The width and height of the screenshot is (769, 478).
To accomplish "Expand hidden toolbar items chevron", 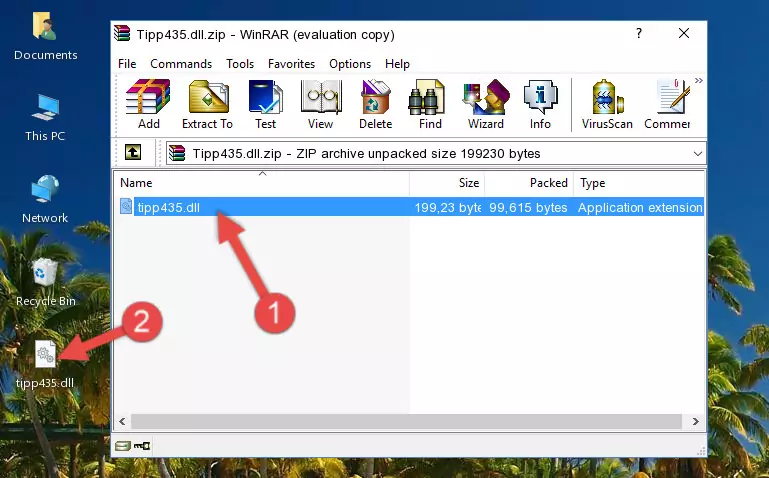I will pyautogui.click(x=699, y=81).
